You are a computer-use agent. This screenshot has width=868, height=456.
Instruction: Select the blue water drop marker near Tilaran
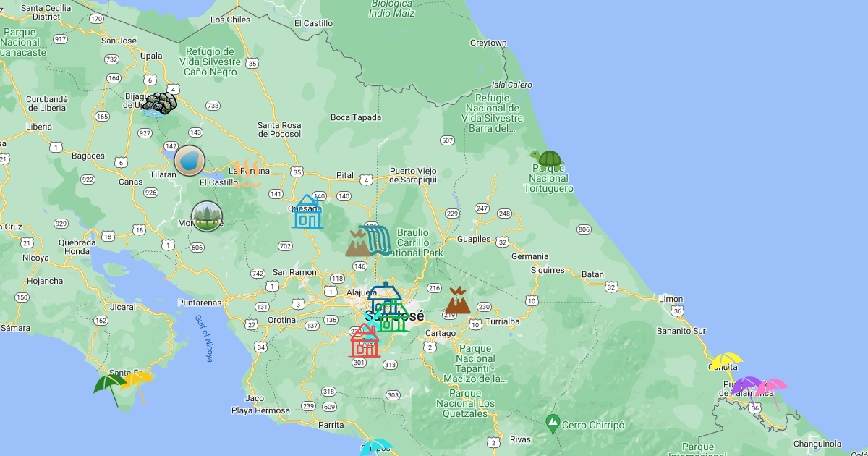pyautogui.click(x=190, y=160)
